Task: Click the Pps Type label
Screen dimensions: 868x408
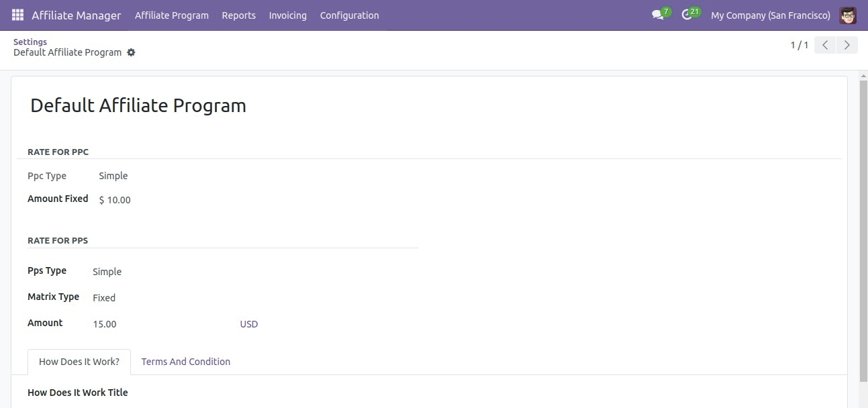Action: tap(47, 270)
